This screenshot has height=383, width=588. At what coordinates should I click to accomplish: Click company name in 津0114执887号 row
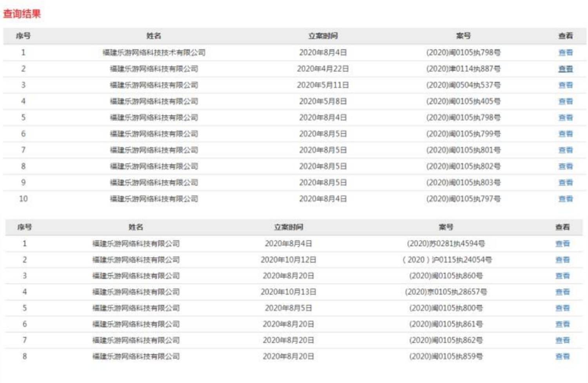point(154,69)
